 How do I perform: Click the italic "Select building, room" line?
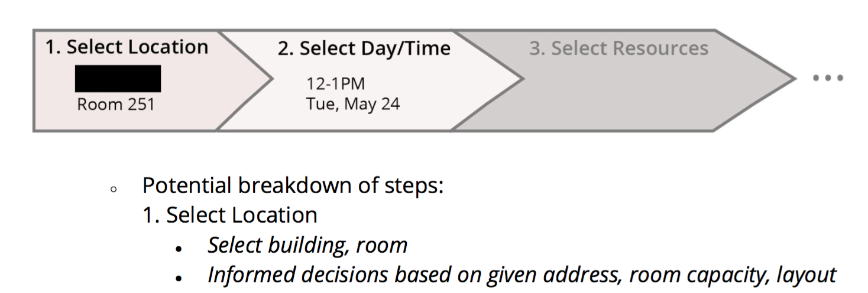tap(307, 245)
